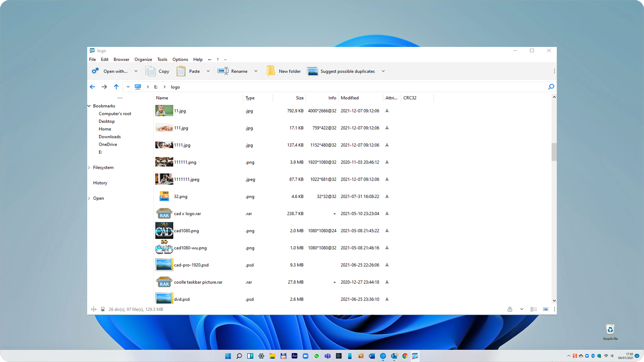
Task: Click the cad1080.png file thumbnail
Action: tap(164, 231)
